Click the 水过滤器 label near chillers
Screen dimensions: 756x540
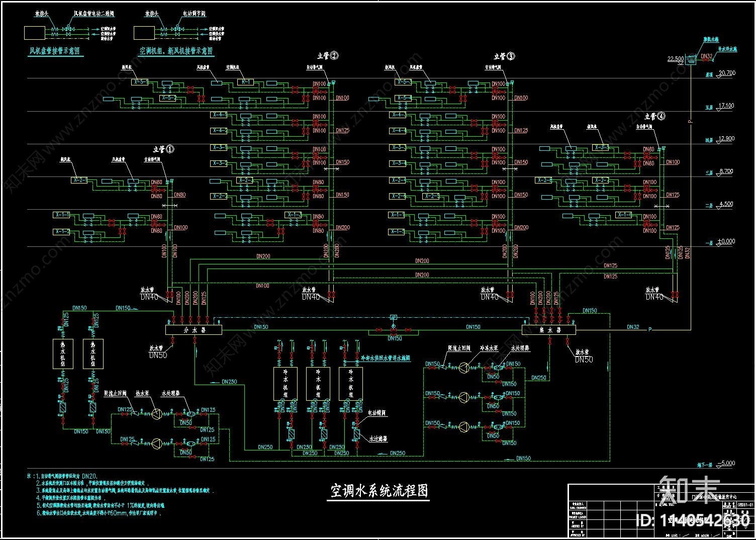coord(378,439)
